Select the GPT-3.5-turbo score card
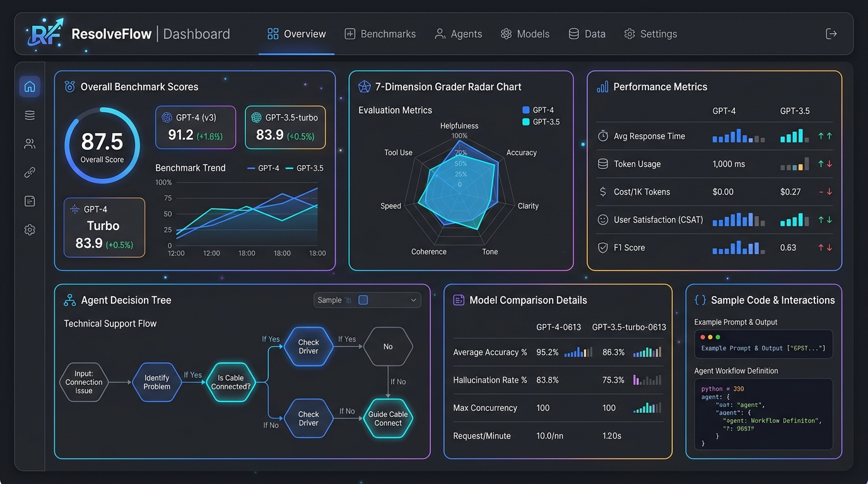Image resolution: width=868 pixels, height=484 pixels. click(285, 127)
